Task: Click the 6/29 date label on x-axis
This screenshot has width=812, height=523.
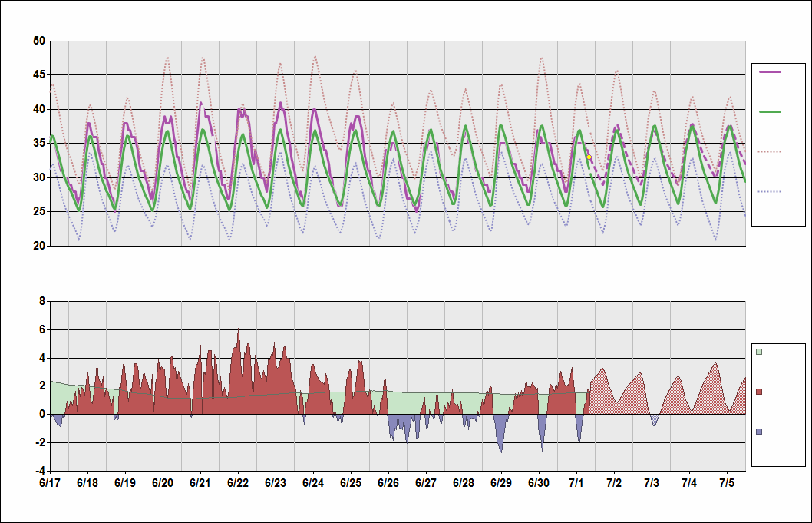Action: click(501, 483)
